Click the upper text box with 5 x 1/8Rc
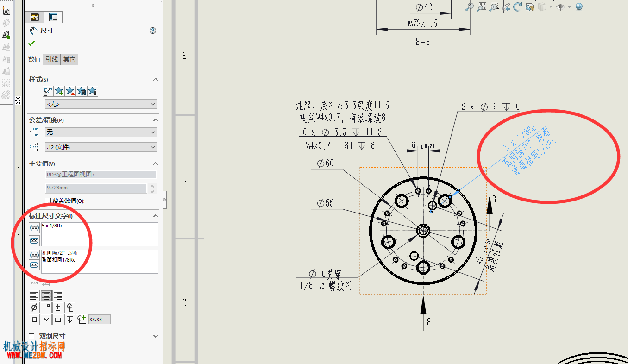This screenshot has height=364, width=628. 100,234
